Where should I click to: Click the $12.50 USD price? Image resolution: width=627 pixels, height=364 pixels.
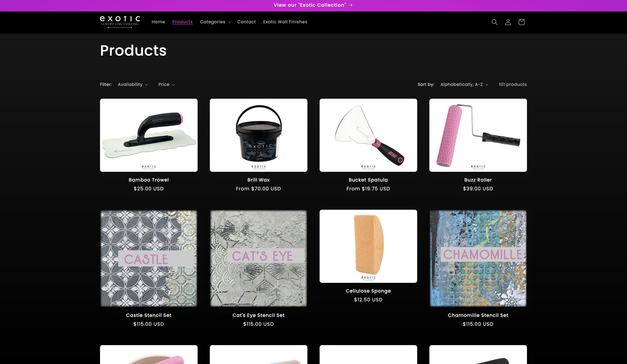point(368,300)
